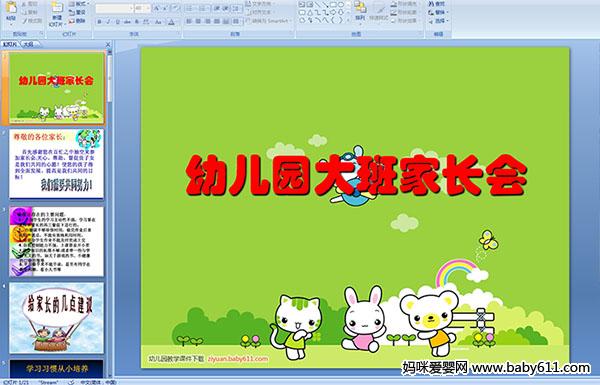This screenshot has width=600, height=385.
Task: Click the Arrange objects icon
Action: point(360,10)
